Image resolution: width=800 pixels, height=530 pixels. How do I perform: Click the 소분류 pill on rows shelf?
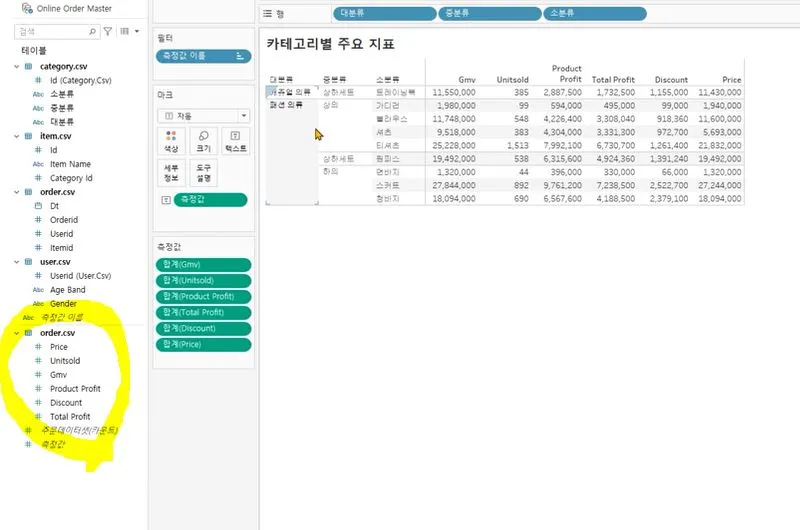595,14
